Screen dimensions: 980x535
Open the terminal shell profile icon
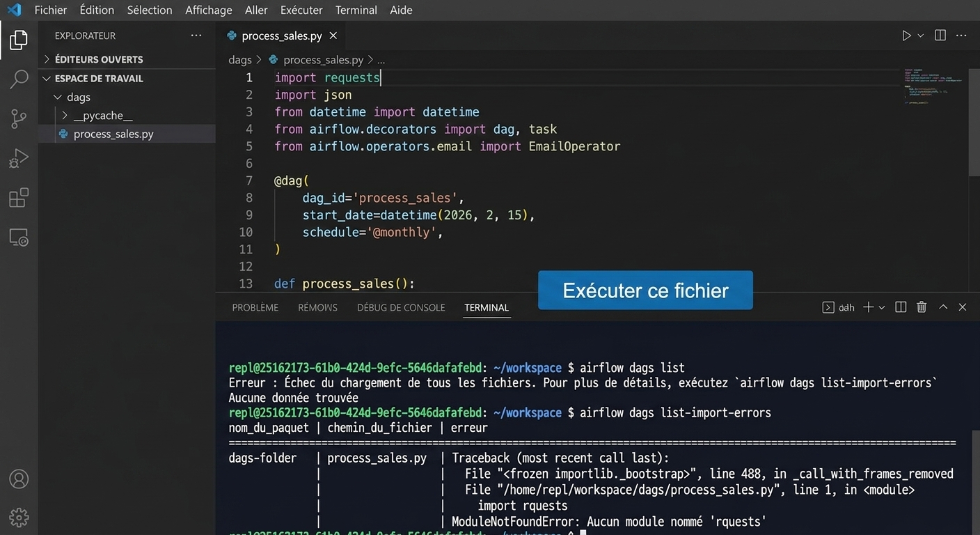(x=828, y=307)
